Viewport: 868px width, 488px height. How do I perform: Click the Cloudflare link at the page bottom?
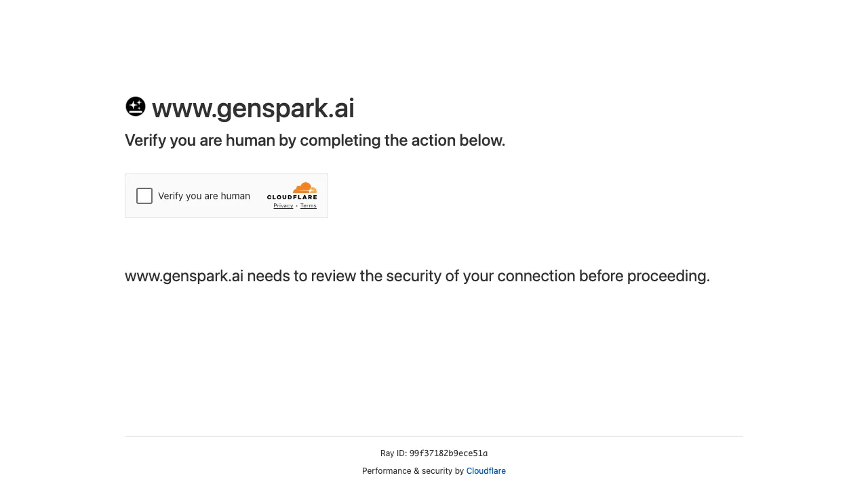click(x=486, y=470)
